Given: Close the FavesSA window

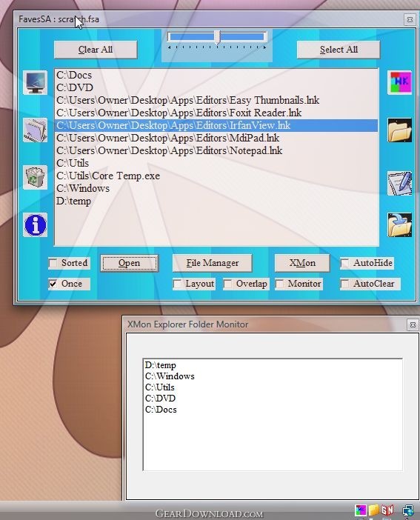Looking at the screenshot, I should [x=410, y=19].
